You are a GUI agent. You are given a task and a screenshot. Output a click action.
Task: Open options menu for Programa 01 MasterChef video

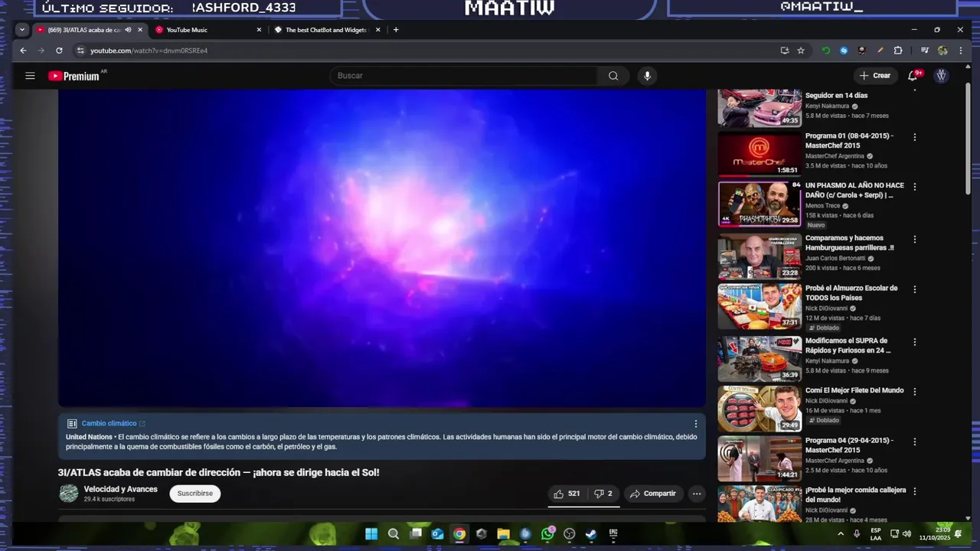pos(914,137)
